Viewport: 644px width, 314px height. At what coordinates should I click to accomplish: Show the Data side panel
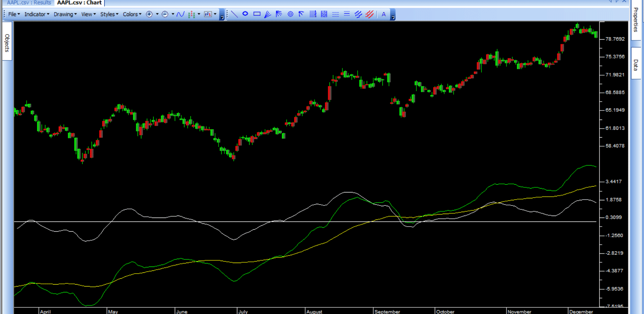click(x=635, y=65)
